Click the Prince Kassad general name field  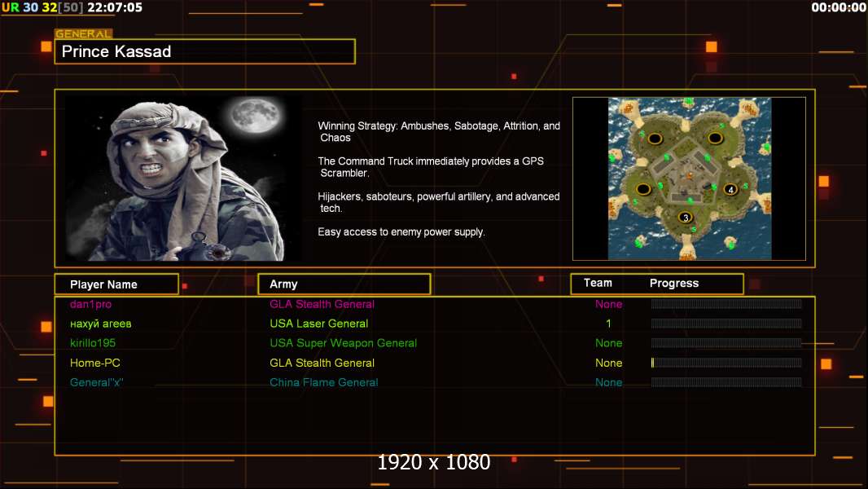tap(205, 51)
